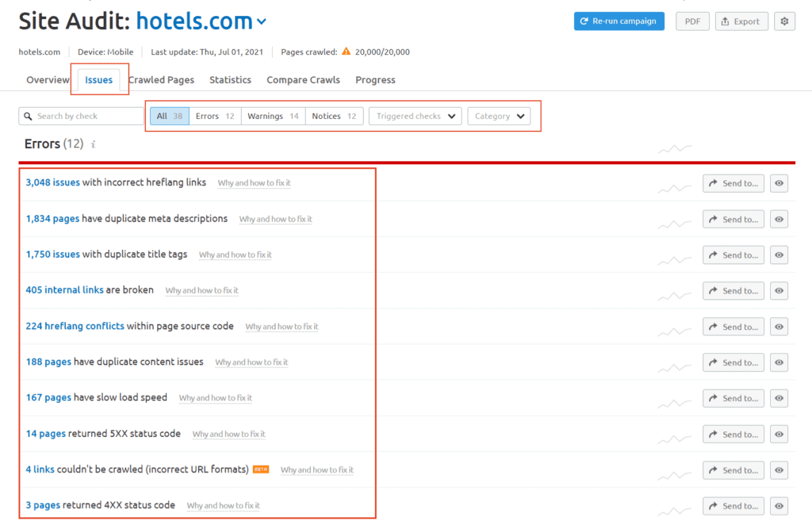
Task: Send incorrect hreflang links issue to...
Action: pos(733,183)
